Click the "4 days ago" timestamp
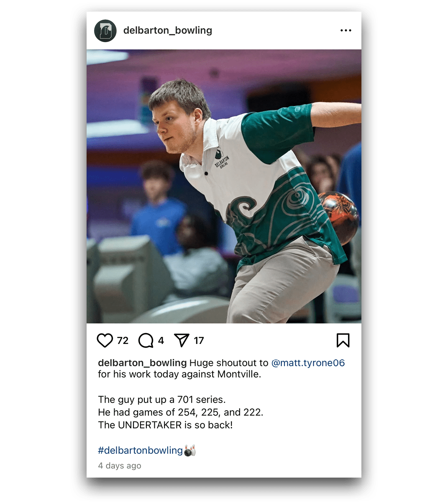448x504 pixels. (x=120, y=466)
